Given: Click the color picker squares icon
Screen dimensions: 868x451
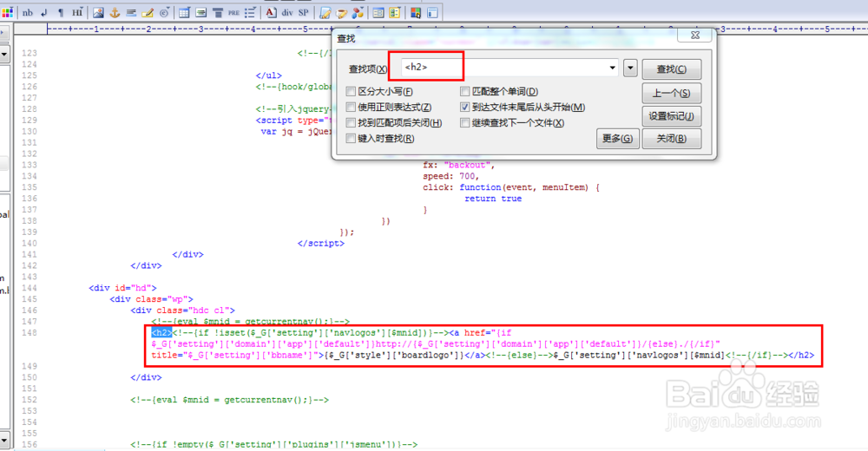Looking at the screenshot, I should [x=415, y=12].
